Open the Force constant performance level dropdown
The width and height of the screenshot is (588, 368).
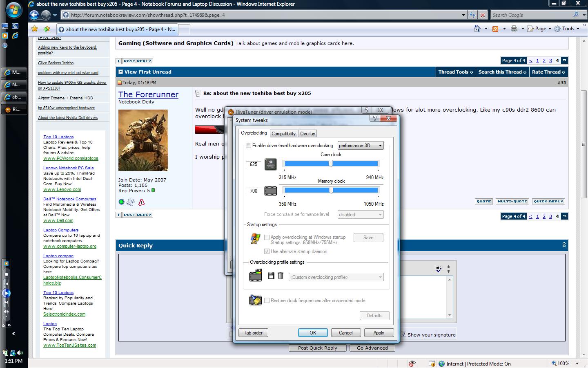coord(361,215)
